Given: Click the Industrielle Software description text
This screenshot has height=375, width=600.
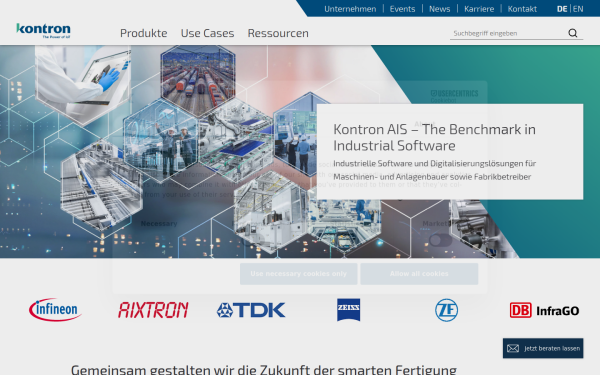Looking at the screenshot, I should pos(434,170).
